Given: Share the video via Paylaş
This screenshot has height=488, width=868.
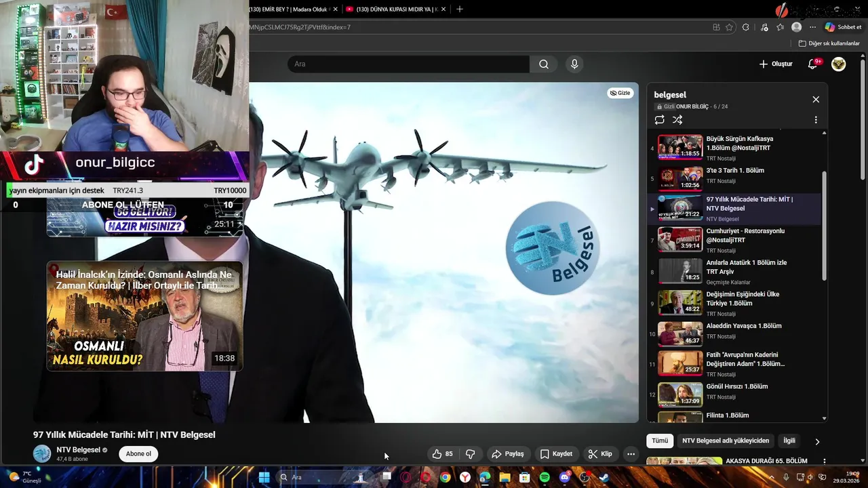Looking at the screenshot, I should pyautogui.click(x=508, y=454).
